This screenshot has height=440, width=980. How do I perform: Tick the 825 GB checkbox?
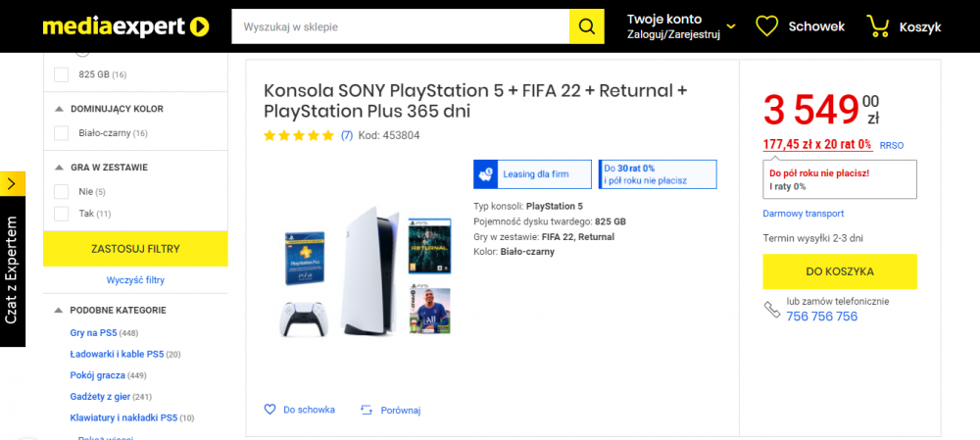[61, 74]
